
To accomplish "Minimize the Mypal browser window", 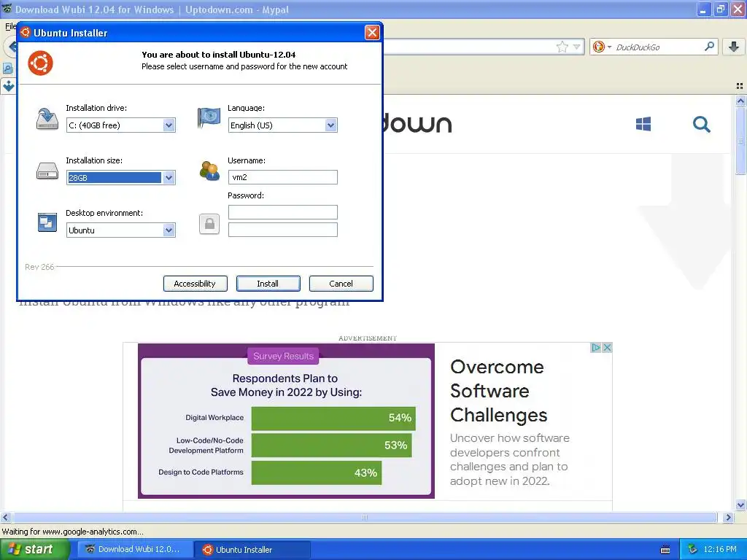I will point(704,9).
